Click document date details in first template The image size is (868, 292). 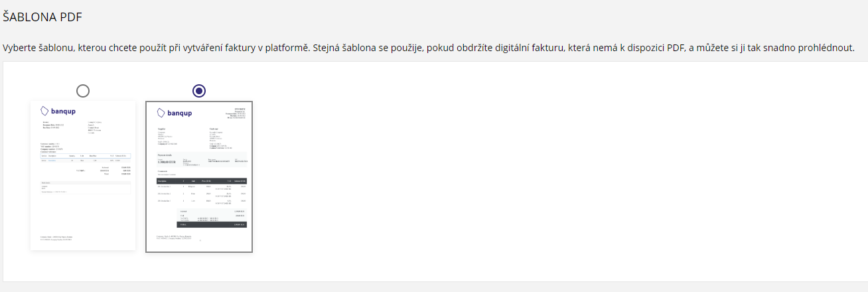click(x=54, y=126)
